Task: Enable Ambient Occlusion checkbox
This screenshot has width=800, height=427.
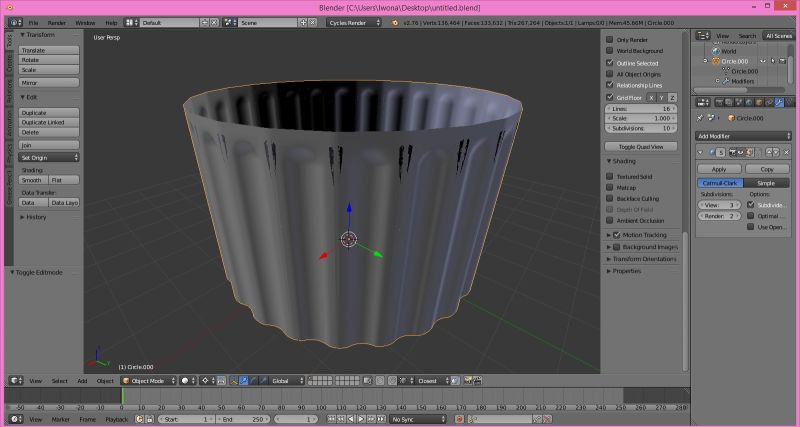Action: (x=610, y=220)
